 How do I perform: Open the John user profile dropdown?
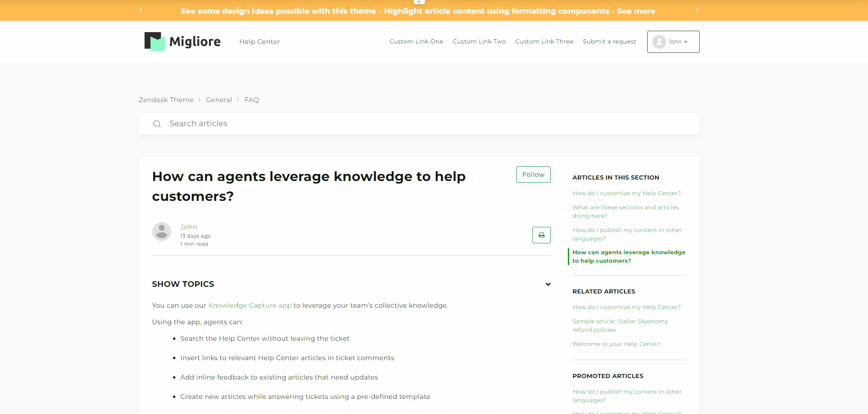click(673, 42)
